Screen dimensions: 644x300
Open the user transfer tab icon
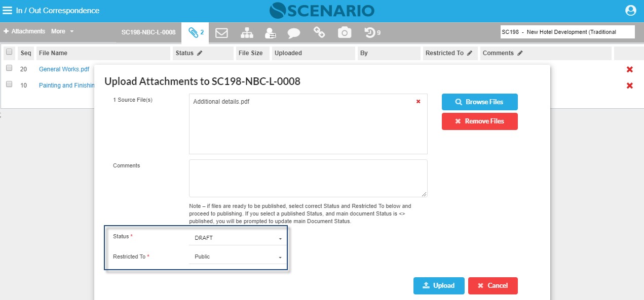coord(271,33)
